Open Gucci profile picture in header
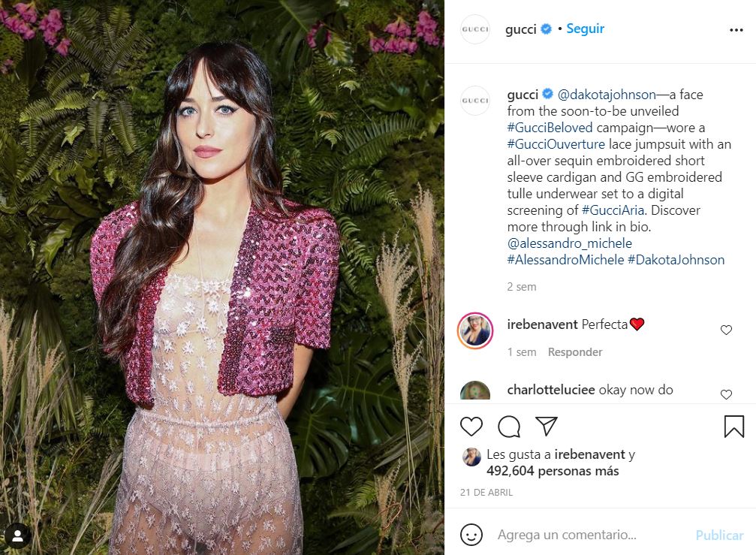This screenshot has height=555, width=756. pyautogui.click(x=475, y=29)
